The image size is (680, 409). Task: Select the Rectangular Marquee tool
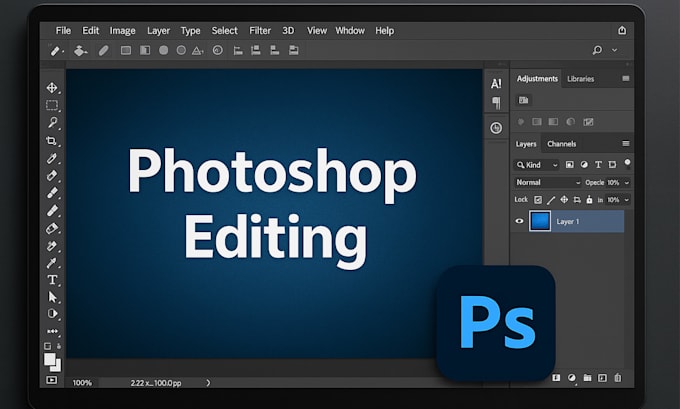pos(52,105)
